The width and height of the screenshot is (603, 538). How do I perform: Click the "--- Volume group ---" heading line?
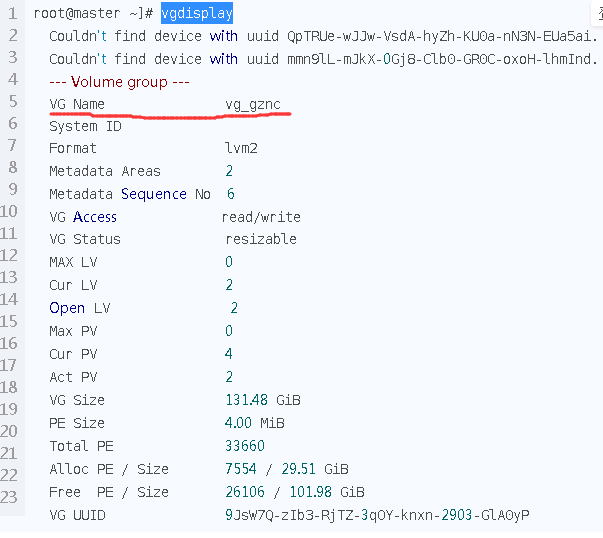click(x=119, y=82)
